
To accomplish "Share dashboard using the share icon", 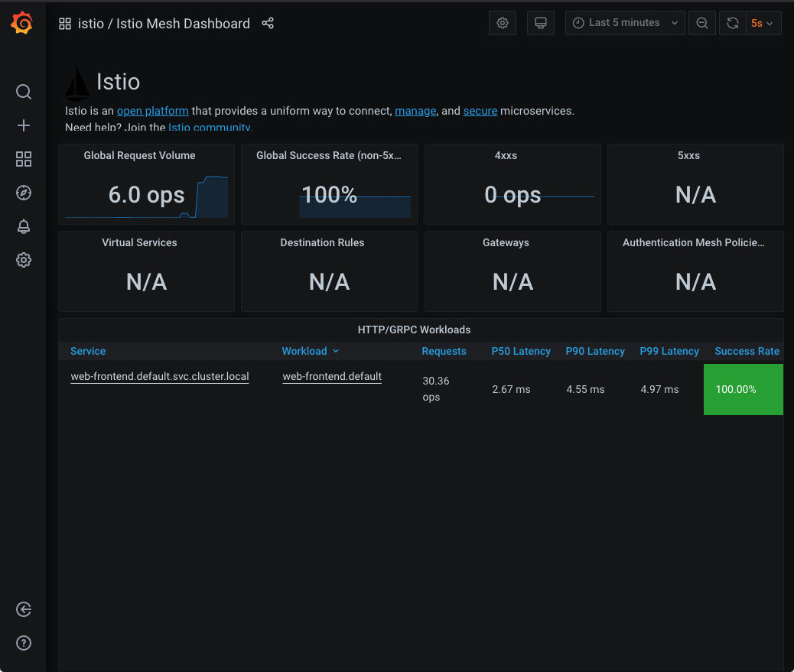I will coord(268,24).
